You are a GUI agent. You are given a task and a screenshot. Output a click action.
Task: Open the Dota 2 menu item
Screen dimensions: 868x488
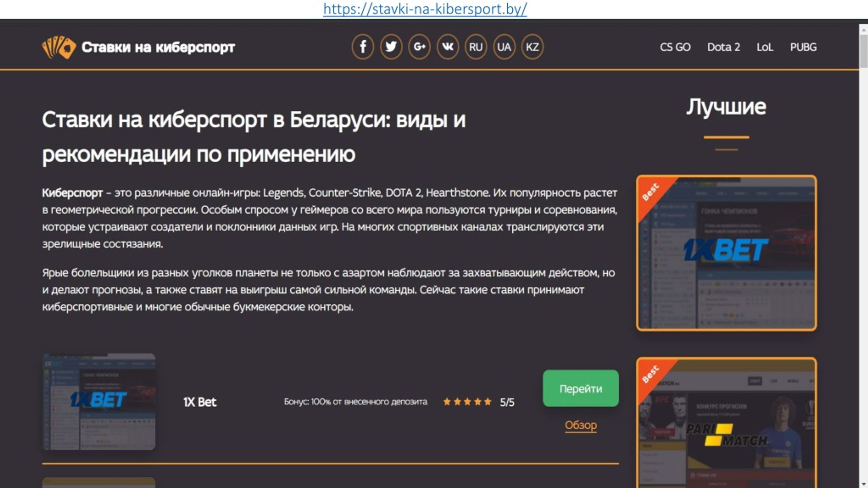(x=724, y=47)
